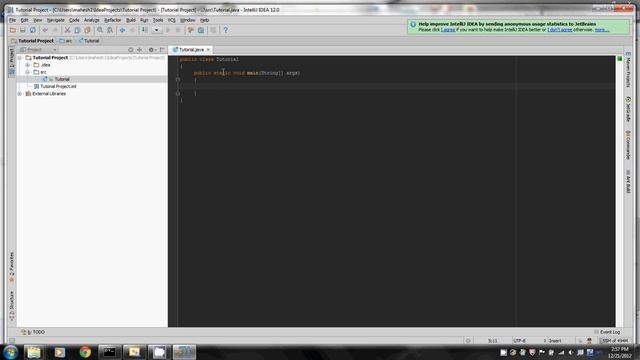Expand the .idea folder node
Screen dimensions: 640x360
pyautogui.click(x=27, y=65)
